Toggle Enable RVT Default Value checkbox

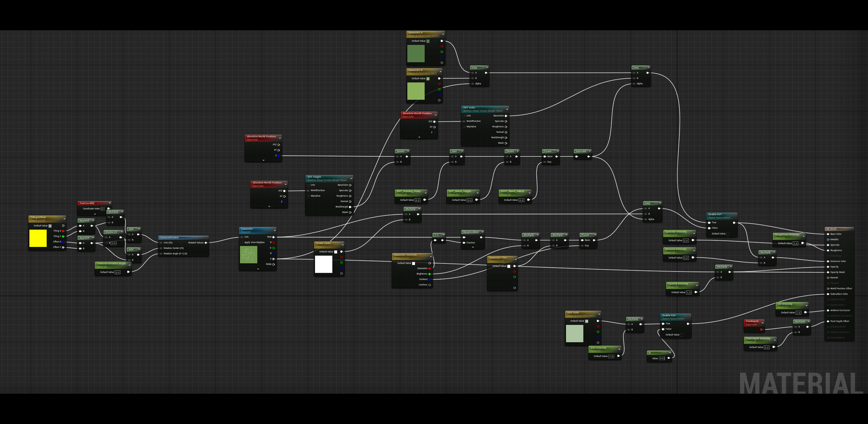pos(728,234)
